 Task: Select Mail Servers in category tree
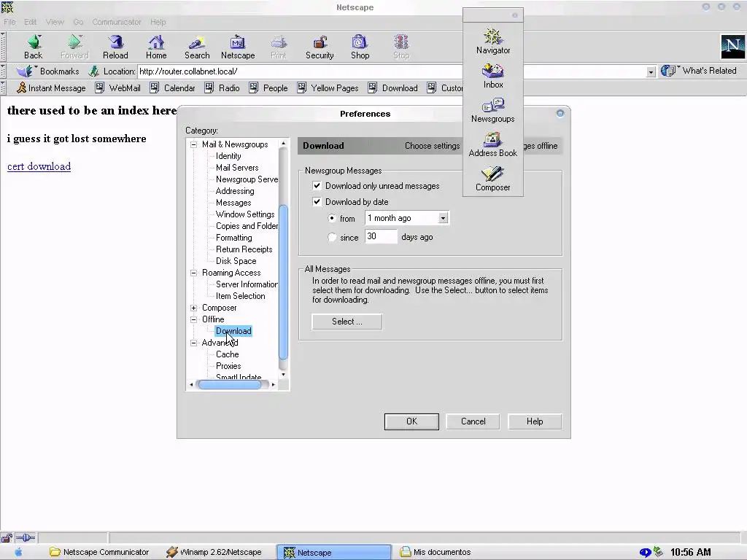click(237, 168)
